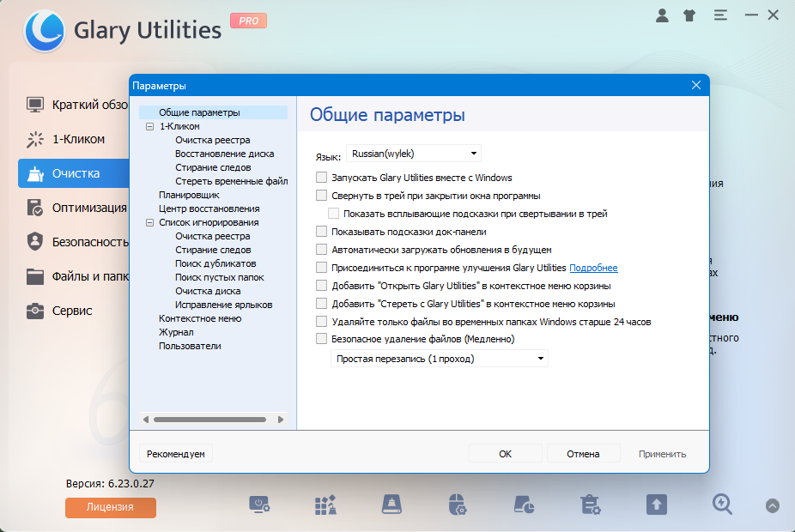
Task: Open the Подробнее link
Action: (x=593, y=268)
